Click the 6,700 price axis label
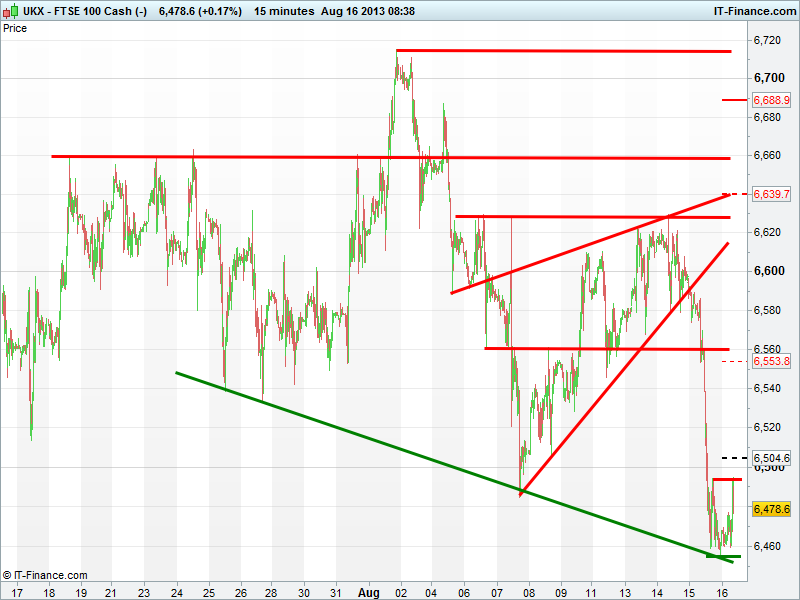This screenshot has width=800, height=600. click(x=769, y=78)
